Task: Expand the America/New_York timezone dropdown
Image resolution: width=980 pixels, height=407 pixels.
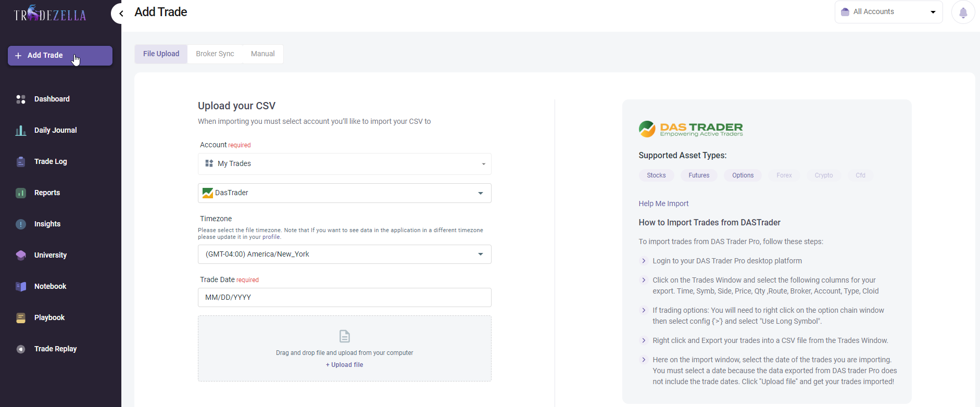Action: coord(344,255)
